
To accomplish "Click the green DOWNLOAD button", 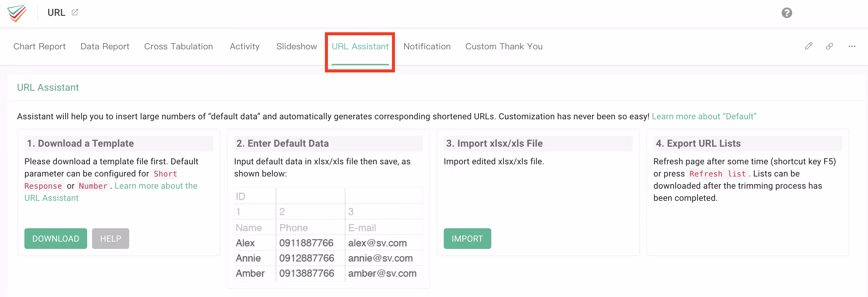I will click(55, 239).
